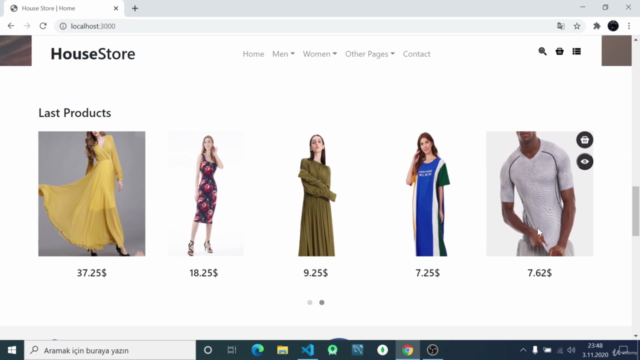
Task: Show hidden system tray icons
Action: point(523,350)
